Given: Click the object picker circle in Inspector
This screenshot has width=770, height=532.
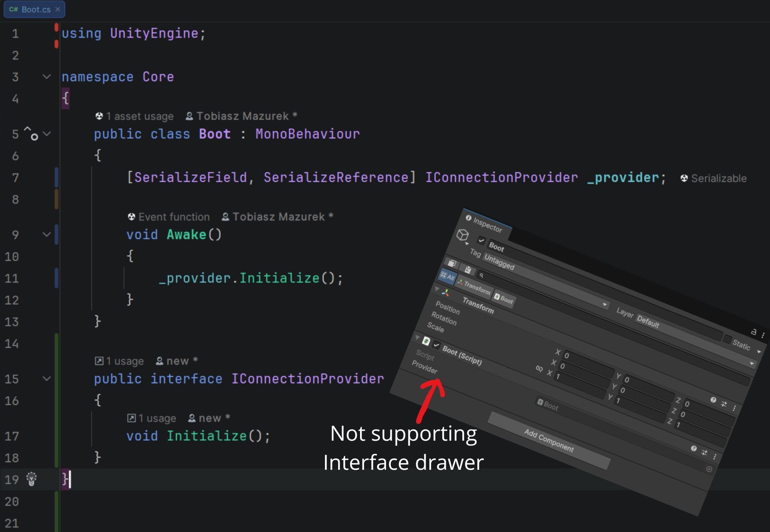Looking at the screenshot, I should coord(709,469).
